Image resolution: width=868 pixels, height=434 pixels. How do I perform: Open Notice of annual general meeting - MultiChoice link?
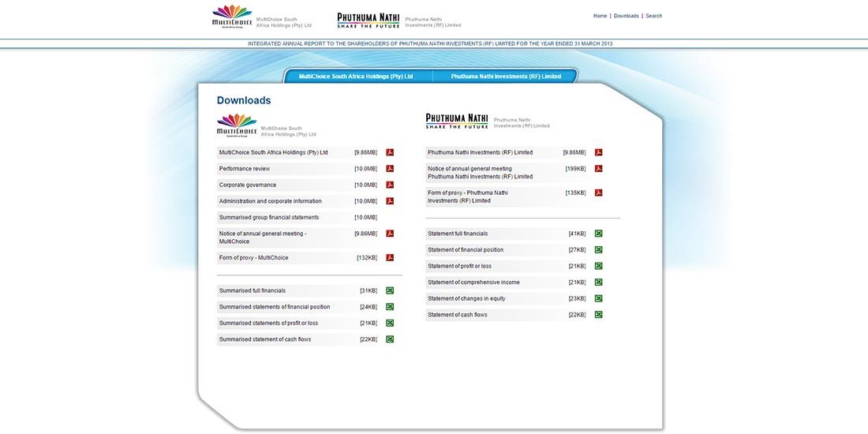pos(263,238)
